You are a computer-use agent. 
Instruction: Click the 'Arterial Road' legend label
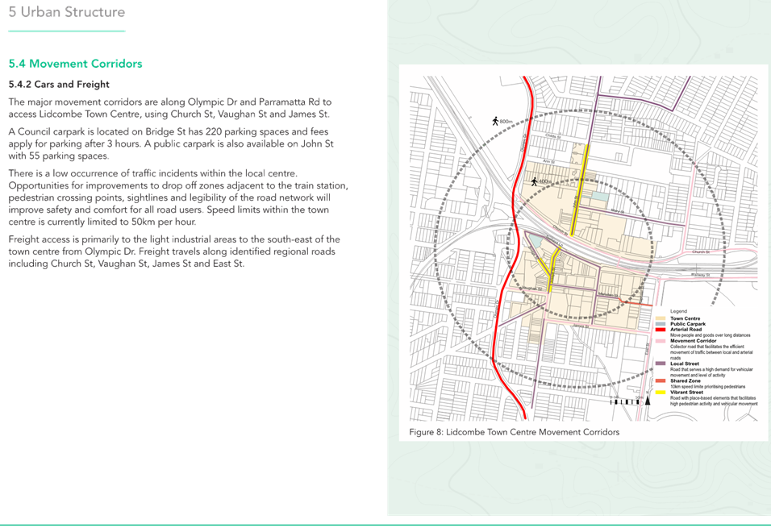coord(686,330)
